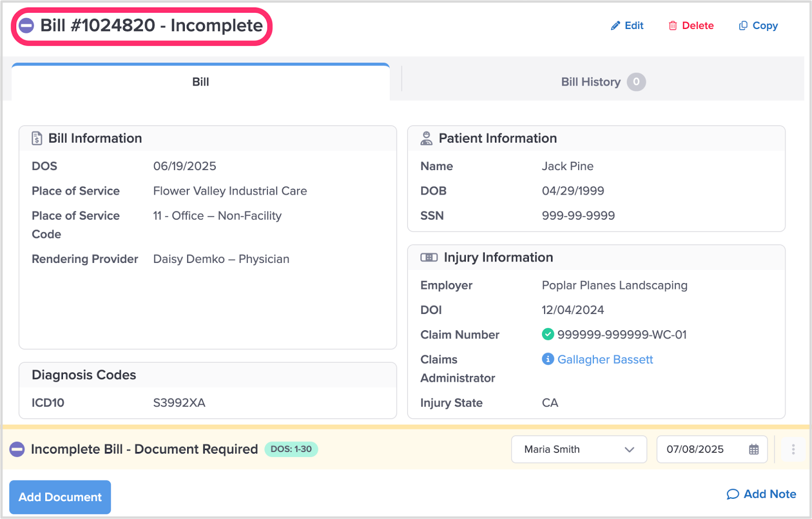Screen dimensions: 812x519
Task: Click the Copy bill icon
Action: tap(743, 26)
